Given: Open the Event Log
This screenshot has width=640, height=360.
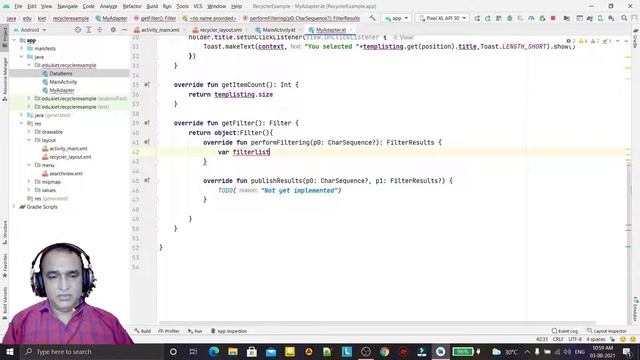Looking at the screenshot, I should point(564,331).
